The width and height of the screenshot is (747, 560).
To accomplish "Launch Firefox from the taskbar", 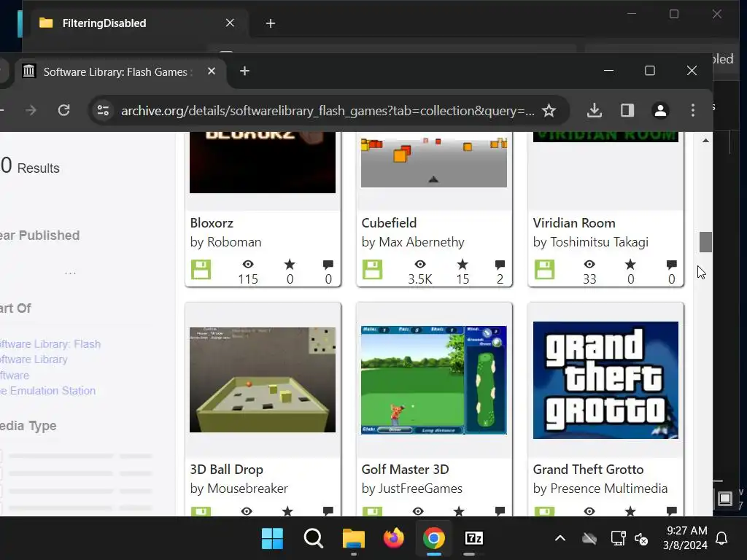I will point(393,539).
